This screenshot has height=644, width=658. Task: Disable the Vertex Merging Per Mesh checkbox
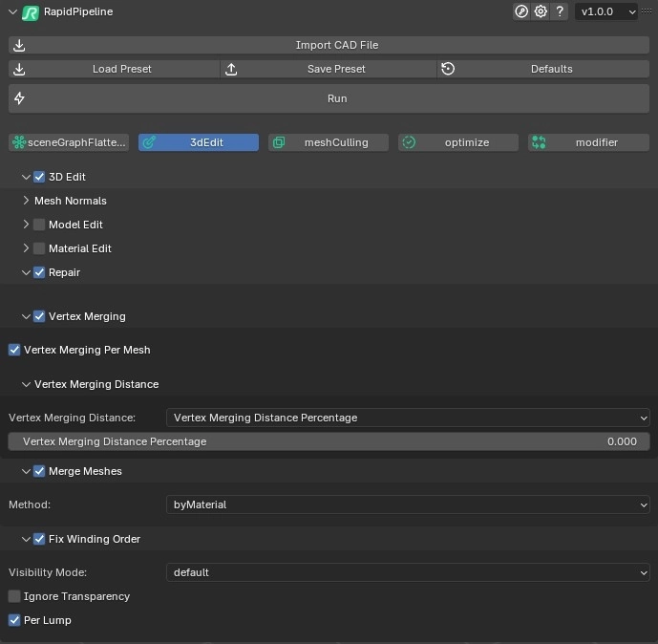[14, 350]
